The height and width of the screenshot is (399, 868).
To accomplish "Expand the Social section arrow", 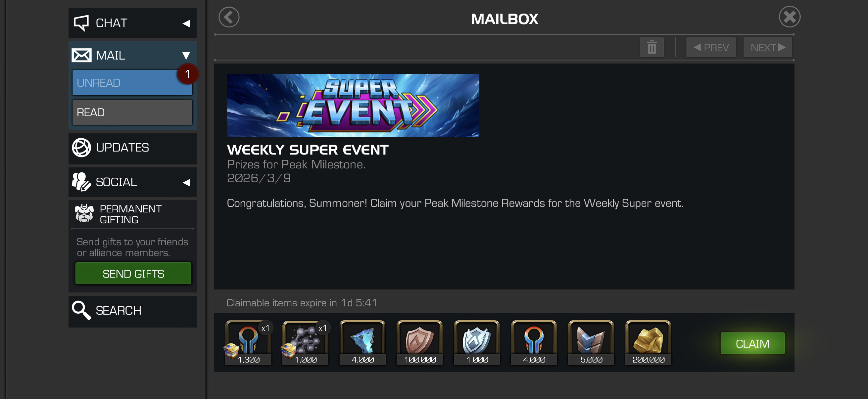I will click(x=186, y=183).
